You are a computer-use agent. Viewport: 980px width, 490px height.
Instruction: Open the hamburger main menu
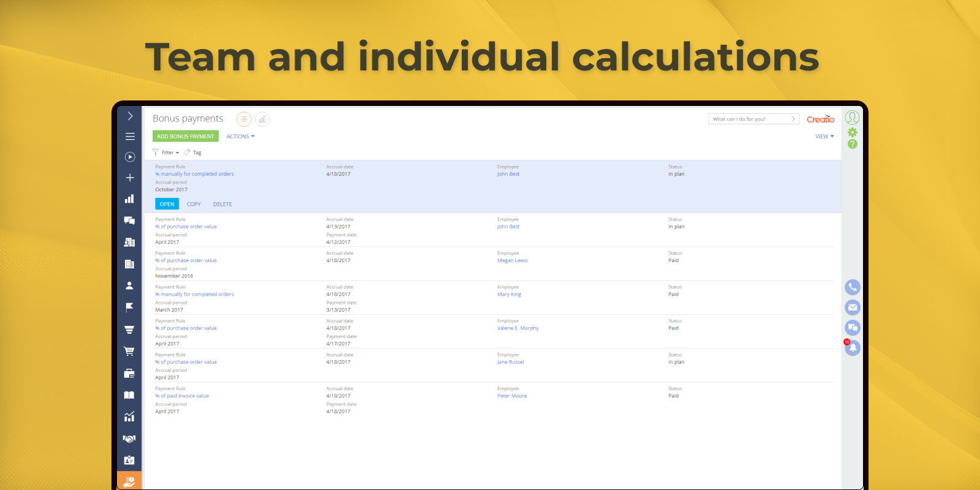(130, 137)
